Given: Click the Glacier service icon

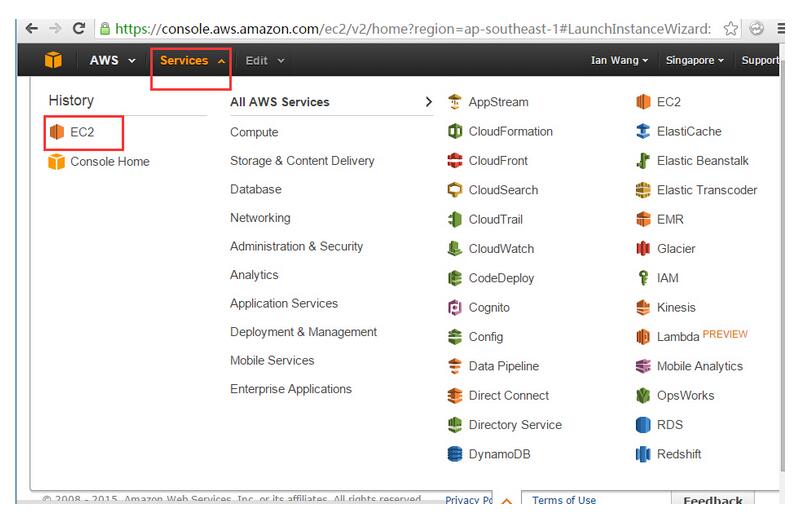Looking at the screenshot, I should pos(643,249).
